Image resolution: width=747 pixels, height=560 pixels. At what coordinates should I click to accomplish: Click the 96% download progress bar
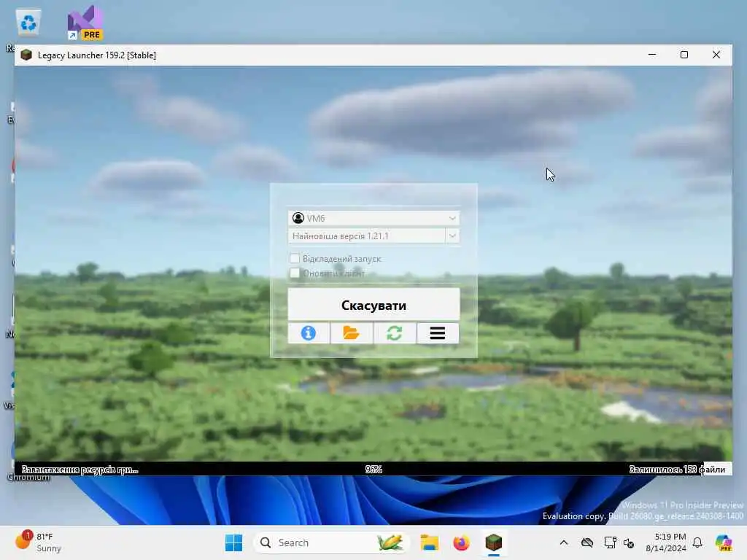coord(373,469)
